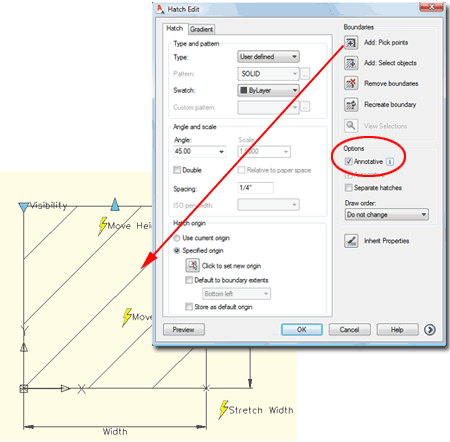Click the Inherit Properties icon

pos(351,241)
